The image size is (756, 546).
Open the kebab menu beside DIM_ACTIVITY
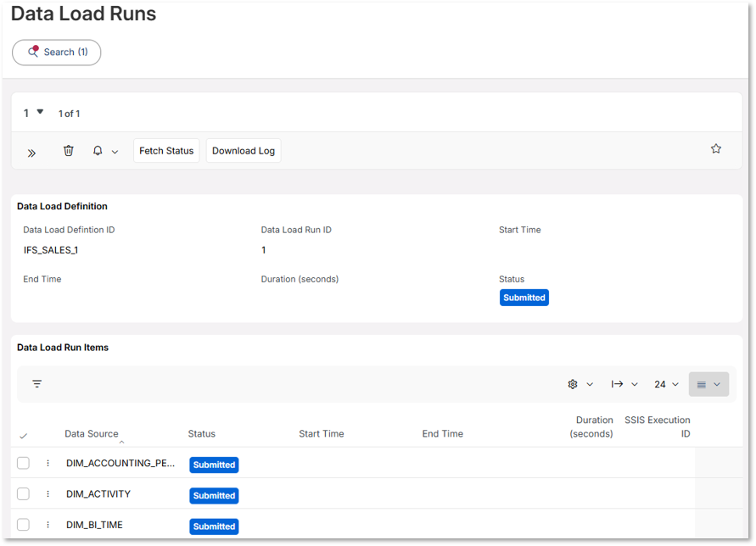pos(48,494)
